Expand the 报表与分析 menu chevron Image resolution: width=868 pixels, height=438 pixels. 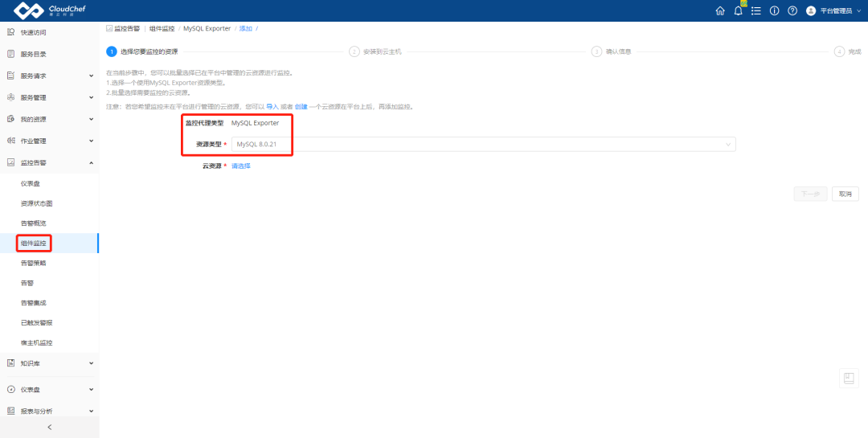[x=92, y=411]
